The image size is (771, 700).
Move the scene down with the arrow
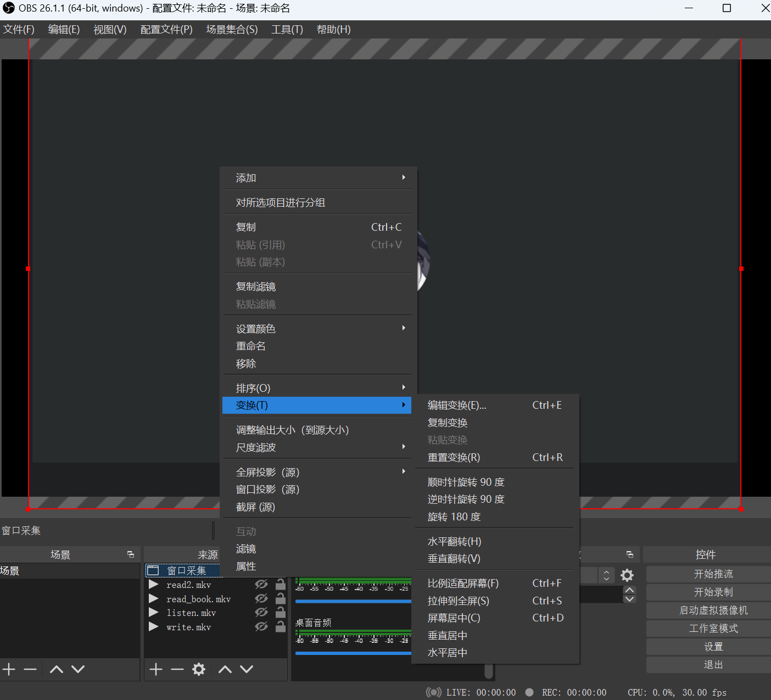[78, 669]
